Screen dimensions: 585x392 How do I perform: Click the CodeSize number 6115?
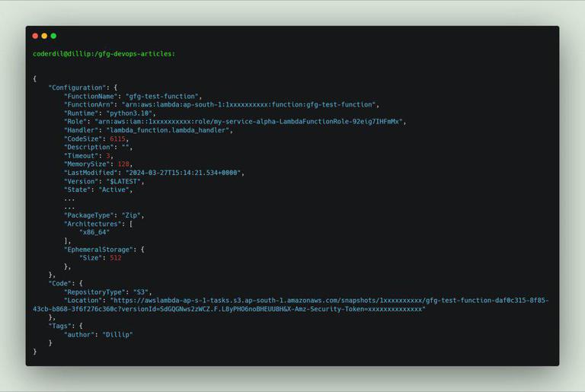117,139
